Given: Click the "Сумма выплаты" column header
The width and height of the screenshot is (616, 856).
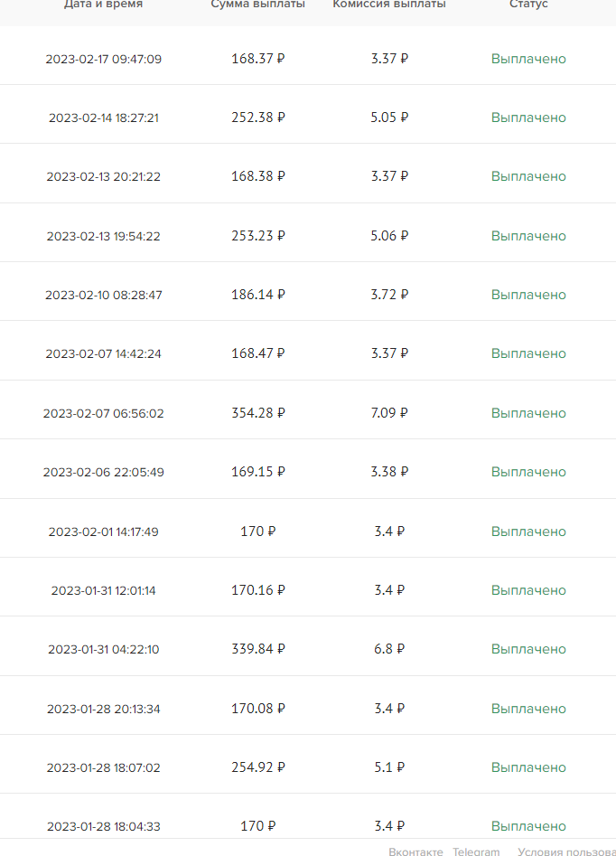Looking at the screenshot, I should (257, 5).
